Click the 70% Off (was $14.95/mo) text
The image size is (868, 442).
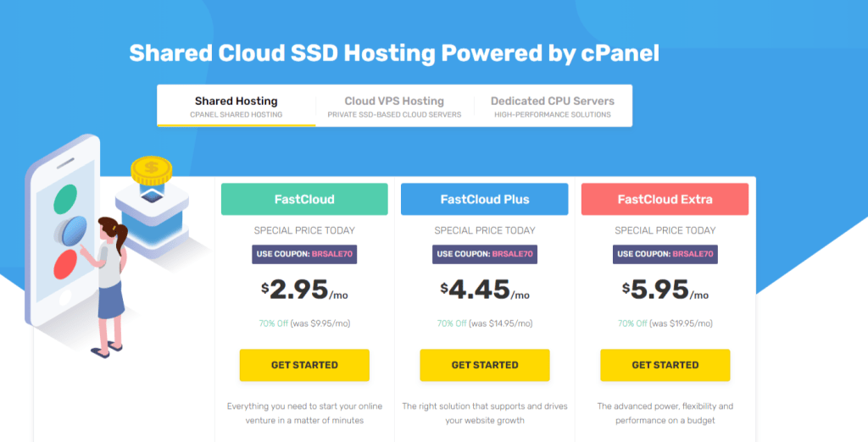(485, 323)
